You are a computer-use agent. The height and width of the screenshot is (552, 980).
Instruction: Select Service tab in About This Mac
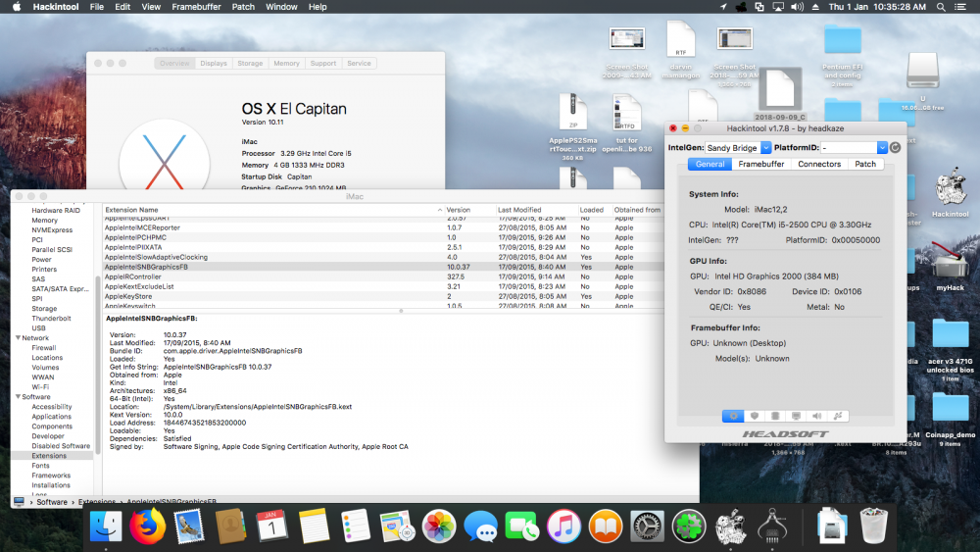359,63
